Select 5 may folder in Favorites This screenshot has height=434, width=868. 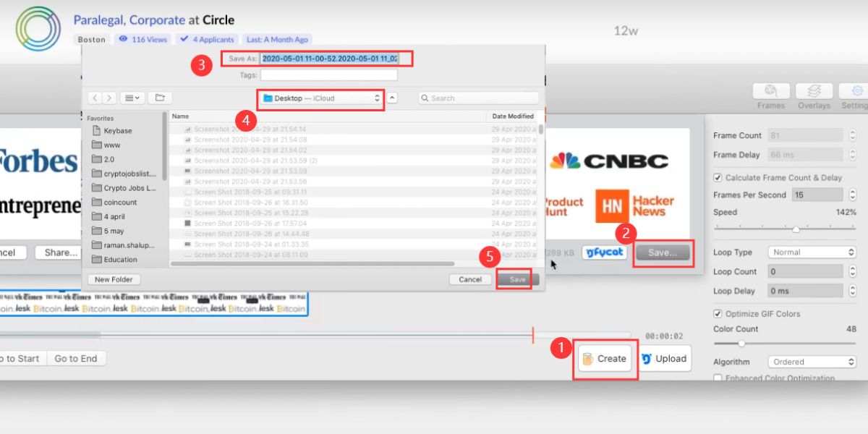(109, 231)
